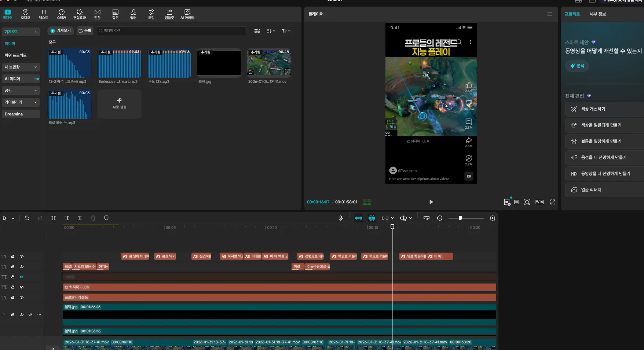
Task: Open the 필터 (filters) panel
Action: 133,14
